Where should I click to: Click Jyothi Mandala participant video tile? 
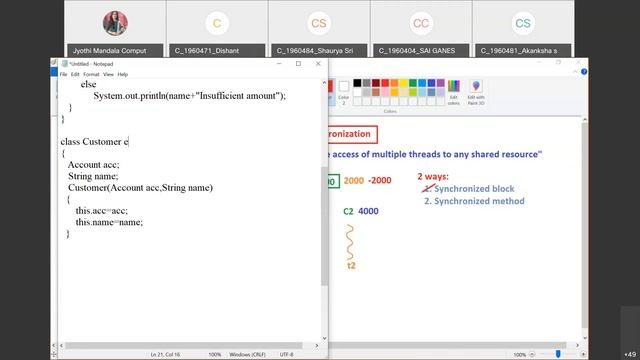tap(115, 29)
